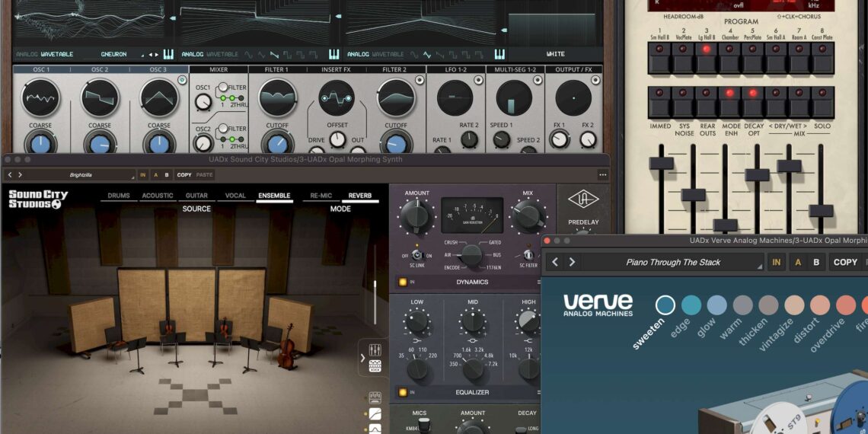Switch to RE-MIC mode
Image resolution: width=868 pixels, height=434 pixels.
(321, 196)
